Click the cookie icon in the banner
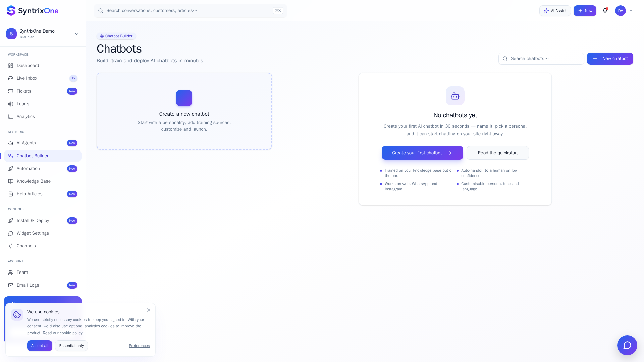644x362 pixels. pyautogui.click(x=17, y=315)
